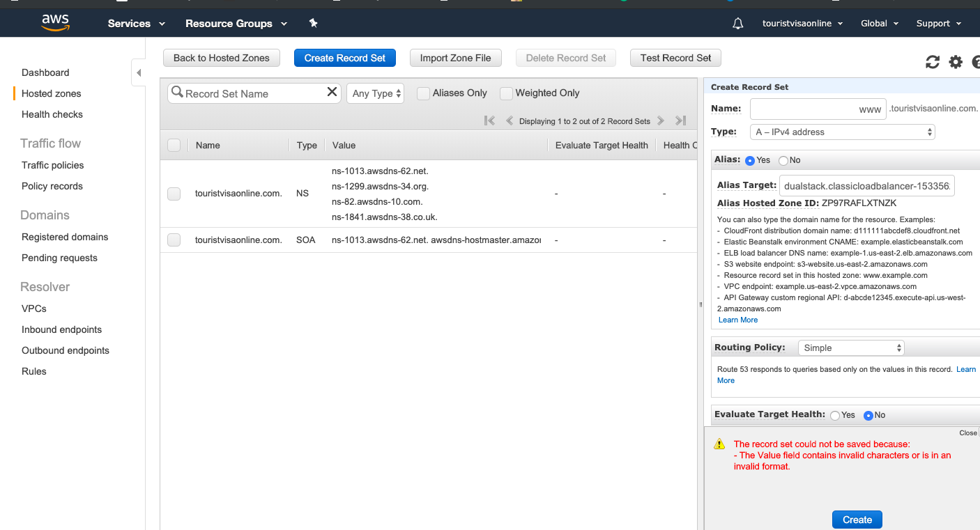The image size is (980, 530).
Task: Open Inbound endpoints in the sidebar
Action: point(62,329)
